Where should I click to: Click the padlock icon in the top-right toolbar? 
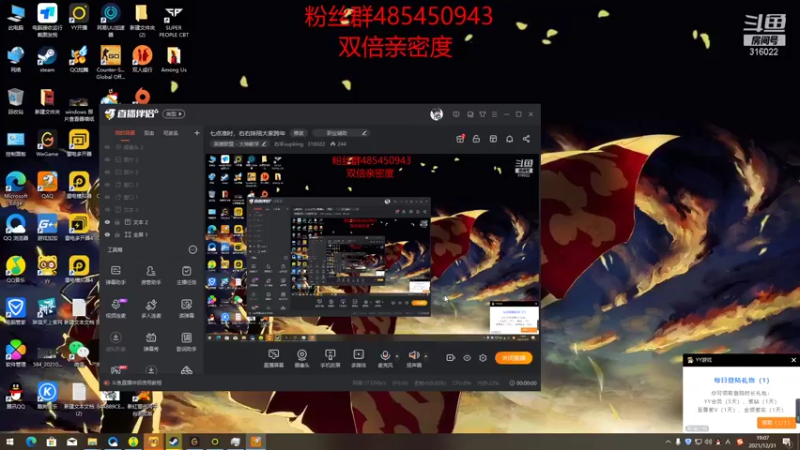(x=476, y=139)
